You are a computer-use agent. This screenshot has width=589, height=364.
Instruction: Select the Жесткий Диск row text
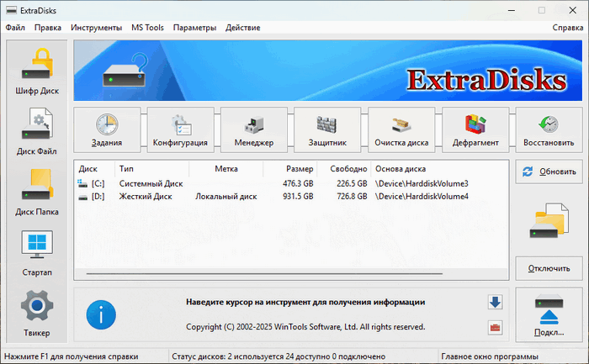click(146, 196)
